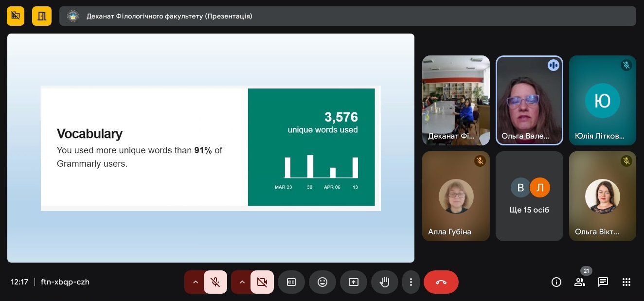Click the speaking indicator on Ольга Вале… tile
This screenshot has height=301, width=644.
coord(553,65)
